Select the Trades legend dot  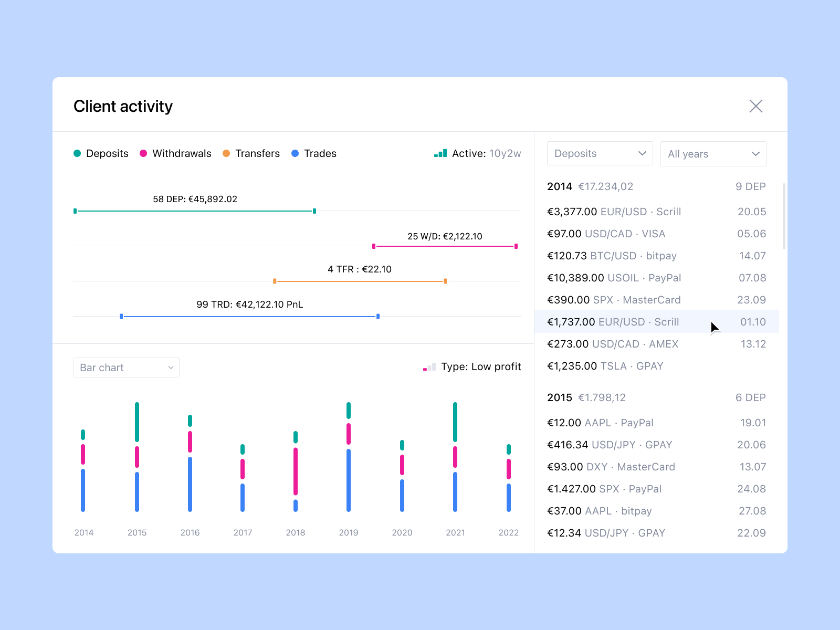tap(296, 153)
